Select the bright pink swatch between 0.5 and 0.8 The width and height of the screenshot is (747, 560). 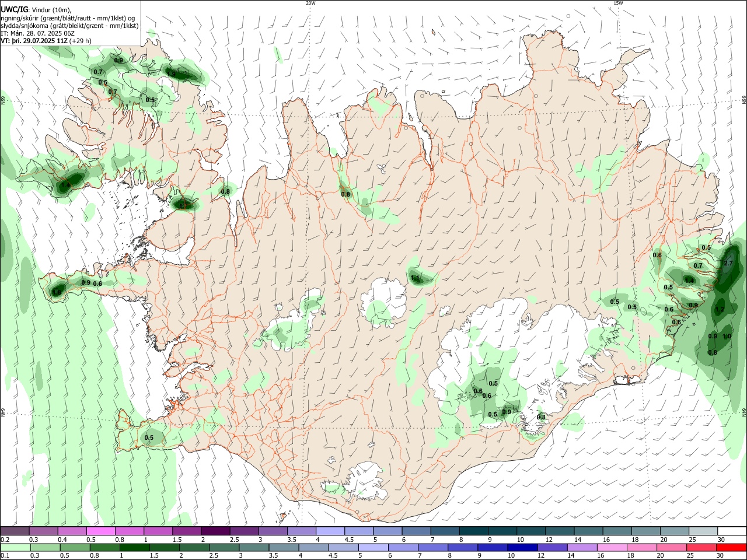coord(101,531)
